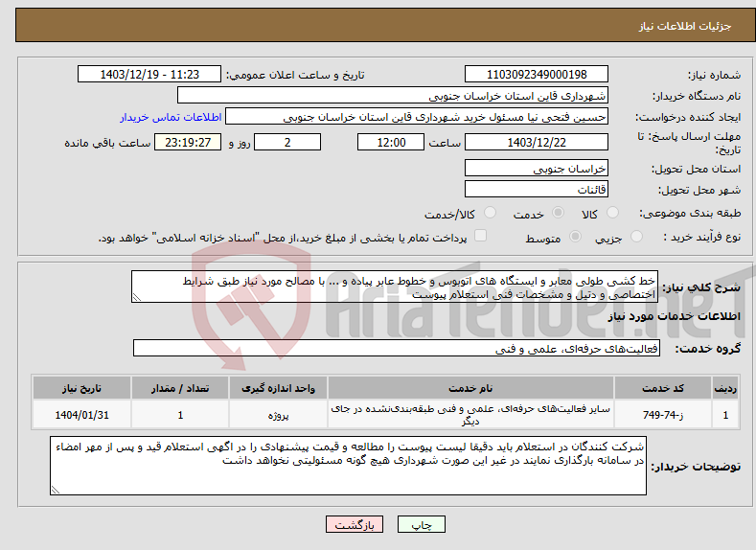Screen dimensions: 756x550
Task: Click the تاریخ نیاز column header
Action: pos(82,388)
